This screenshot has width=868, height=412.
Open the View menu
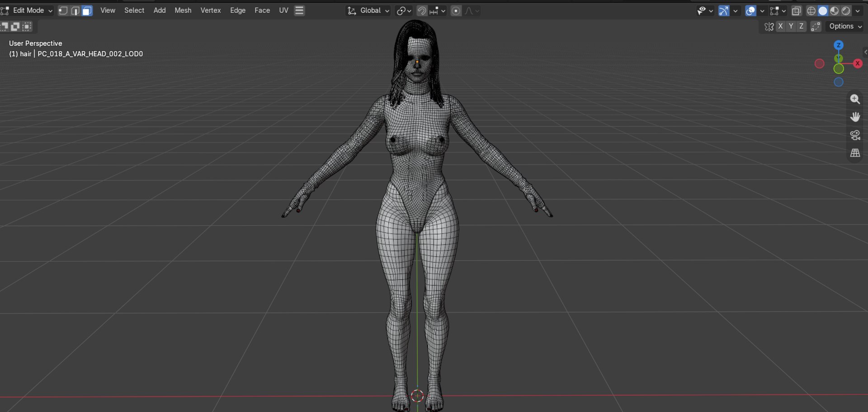[x=108, y=10]
